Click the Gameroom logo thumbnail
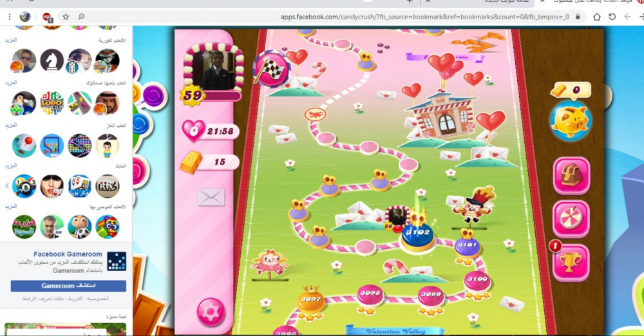 (x=117, y=261)
